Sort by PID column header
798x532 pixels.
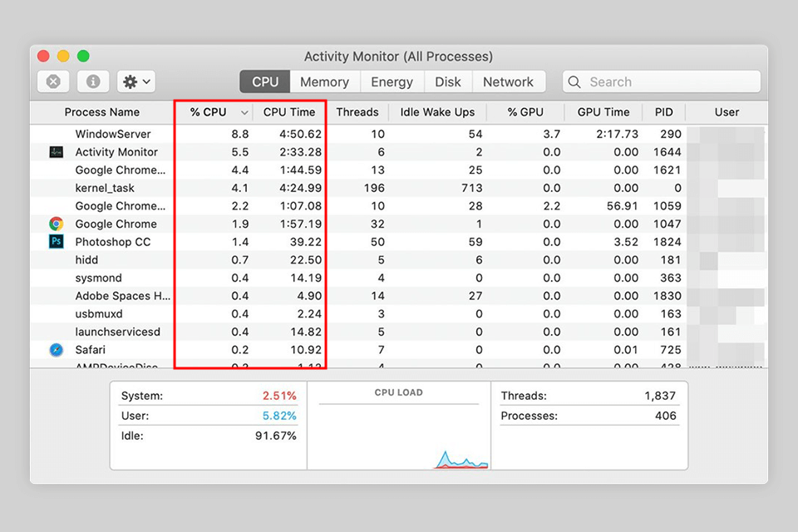tap(663, 112)
